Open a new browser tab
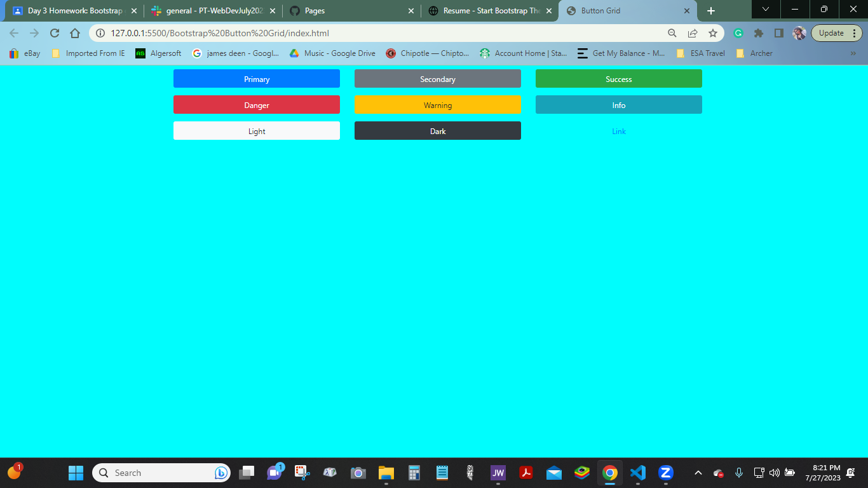Viewport: 868px width, 488px height. (711, 11)
